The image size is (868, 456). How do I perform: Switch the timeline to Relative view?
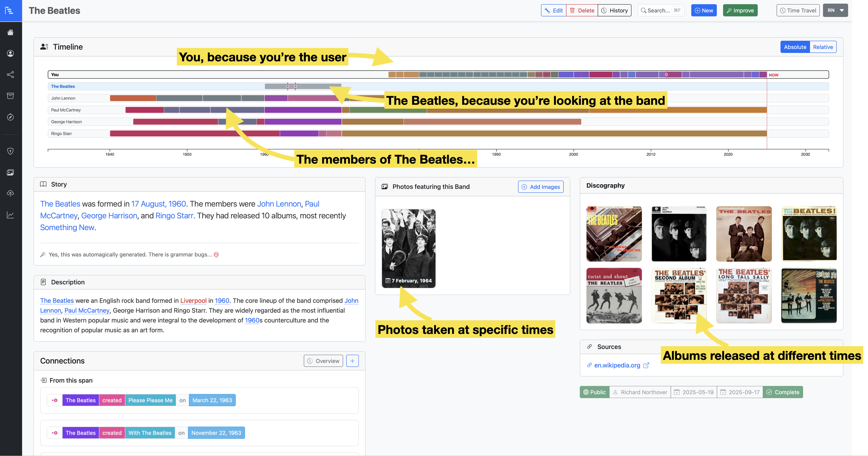click(823, 47)
